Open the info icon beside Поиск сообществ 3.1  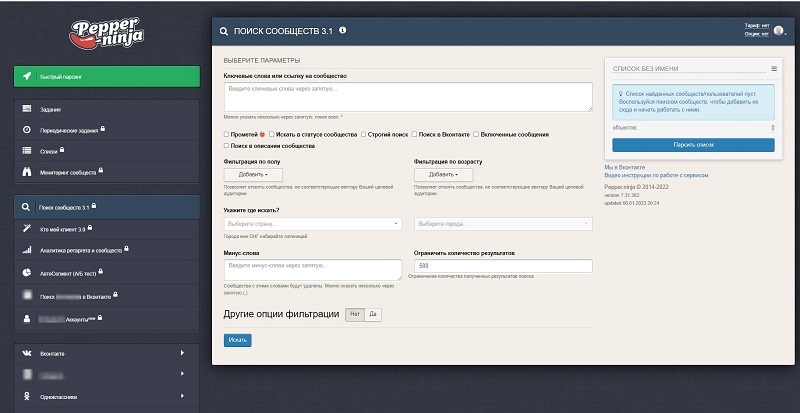(343, 31)
